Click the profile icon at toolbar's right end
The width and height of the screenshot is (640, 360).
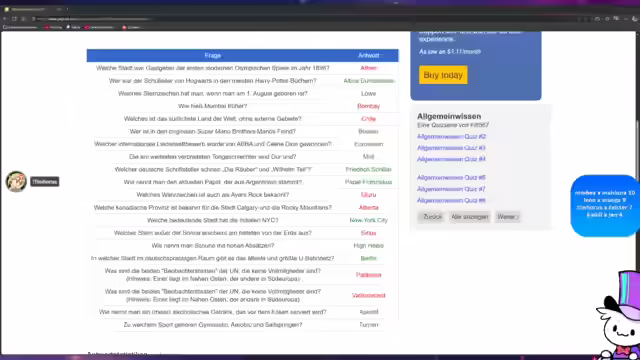[635, 19]
